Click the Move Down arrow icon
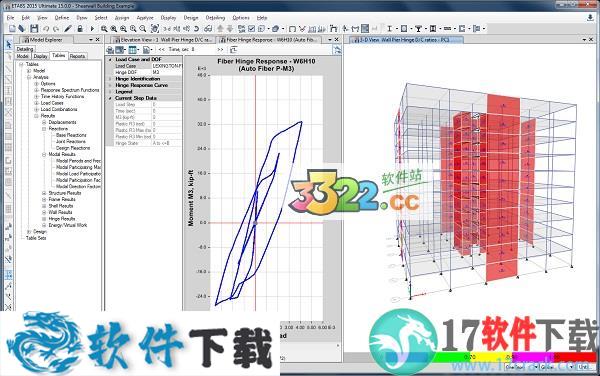Screen dimensions: 600x376 click(230, 29)
